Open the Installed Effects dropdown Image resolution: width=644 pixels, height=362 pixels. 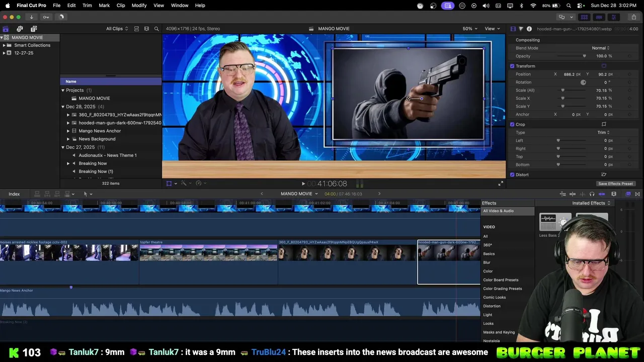tap(591, 203)
